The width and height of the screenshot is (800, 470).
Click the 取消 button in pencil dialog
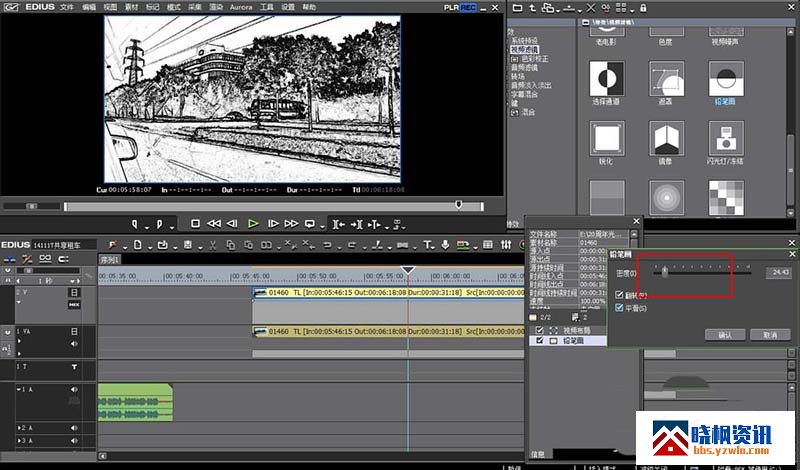pyautogui.click(x=770, y=335)
